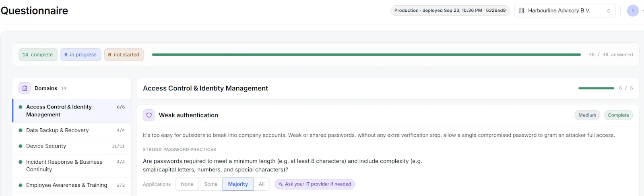
Task: Click the green dot beside Data Backup & Recovery
Action: (x=21, y=130)
